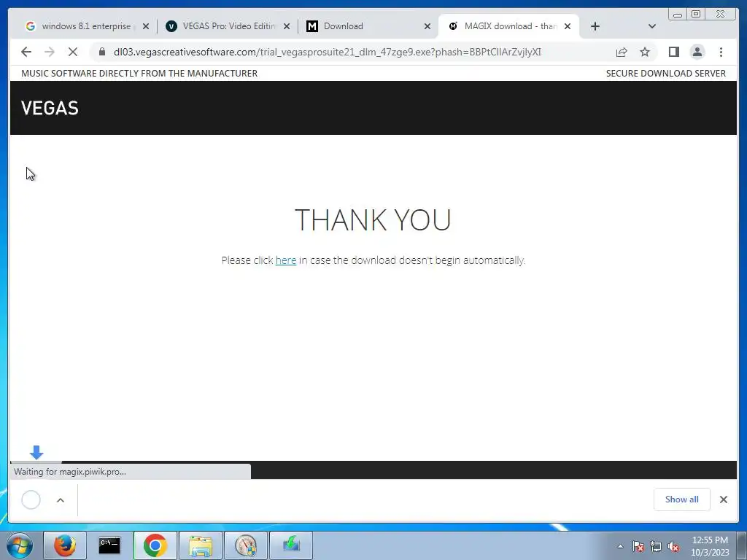
Task: Minimize the Chrome window
Action: 678,15
